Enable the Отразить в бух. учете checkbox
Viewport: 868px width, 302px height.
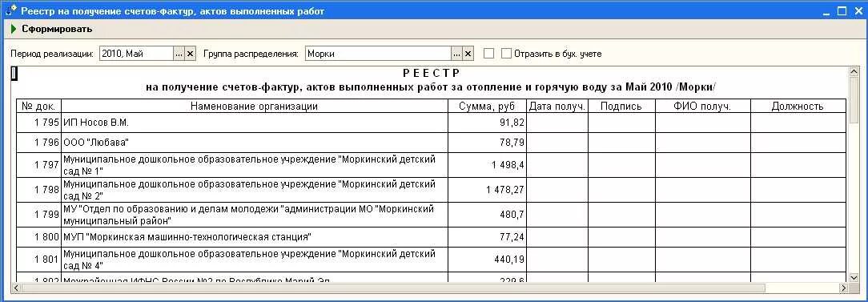(x=506, y=54)
